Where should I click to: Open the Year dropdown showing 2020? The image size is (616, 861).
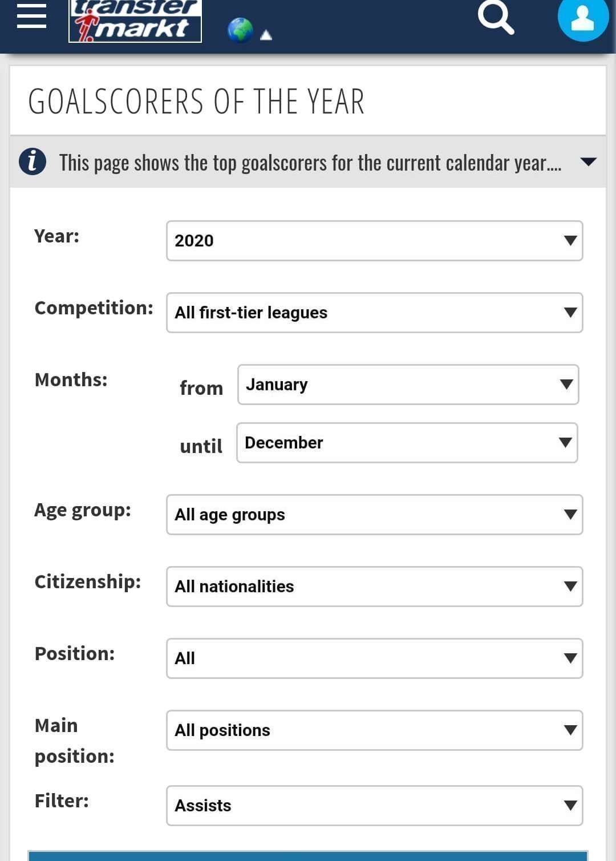pos(374,241)
